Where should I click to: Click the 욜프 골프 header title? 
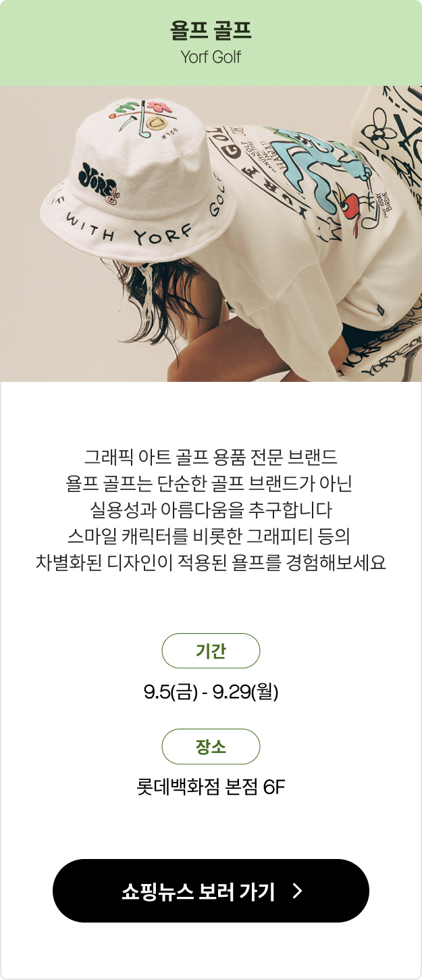[x=211, y=31]
